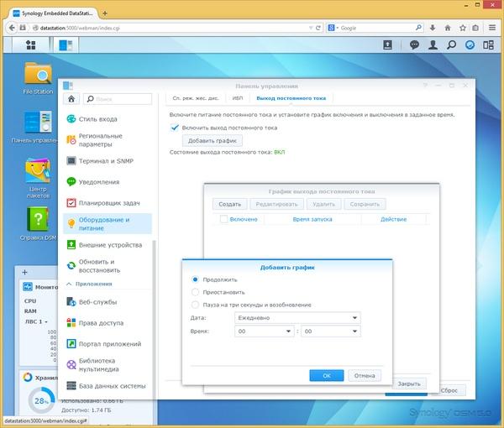Click the Добавить график button
Screen dimensions: 504x428
213,141
